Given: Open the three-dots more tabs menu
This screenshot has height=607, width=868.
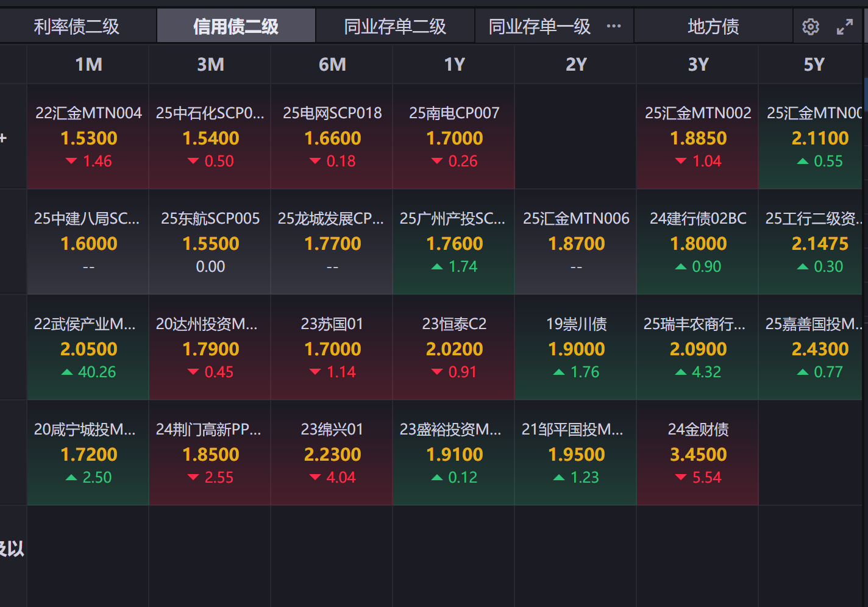Looking at the screenshot, I should coord(614,26).
